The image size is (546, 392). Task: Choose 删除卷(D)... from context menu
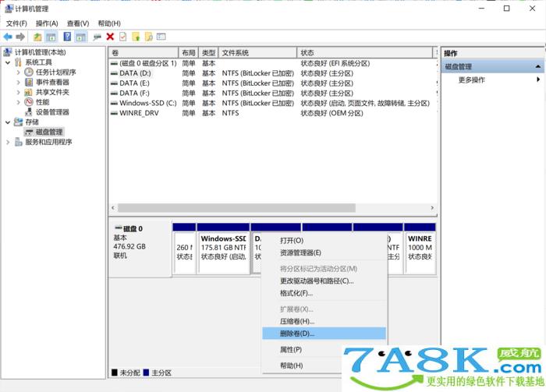click(x=324, y=334)
